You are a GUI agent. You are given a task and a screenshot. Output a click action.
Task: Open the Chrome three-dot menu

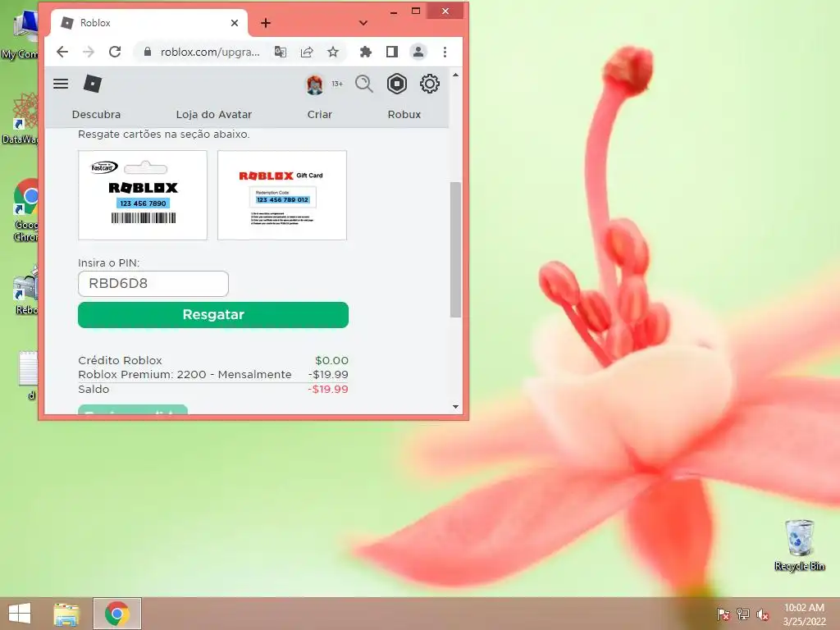tap(445, 52)
